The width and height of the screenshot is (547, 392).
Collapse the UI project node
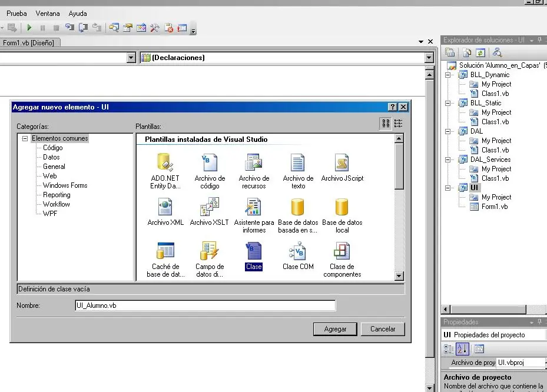click(447, 188)
